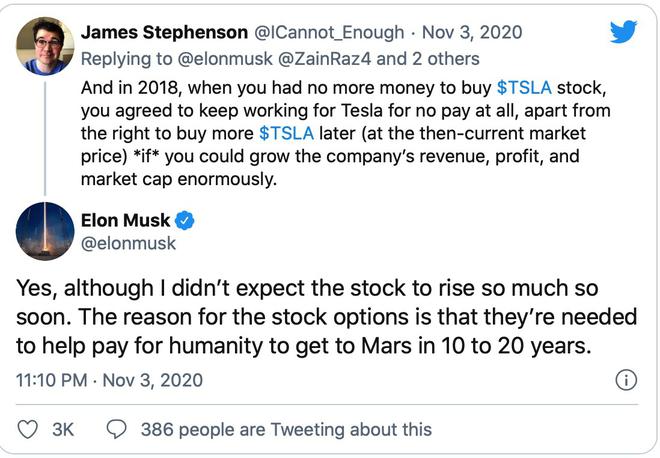660x458 pixels.
Task: Click the 11:10 PM · Nov 3, 2020 timestamp
Action: click(x=109, y=380)
